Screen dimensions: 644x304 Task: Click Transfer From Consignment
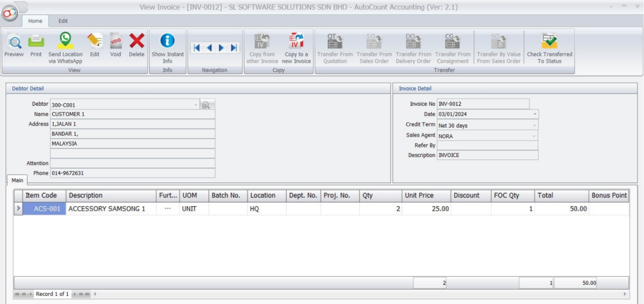click(453, 48)
